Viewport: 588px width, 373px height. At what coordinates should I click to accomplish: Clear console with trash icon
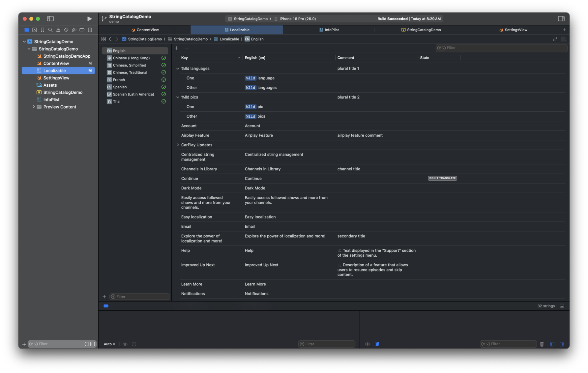tap(542, 344)
